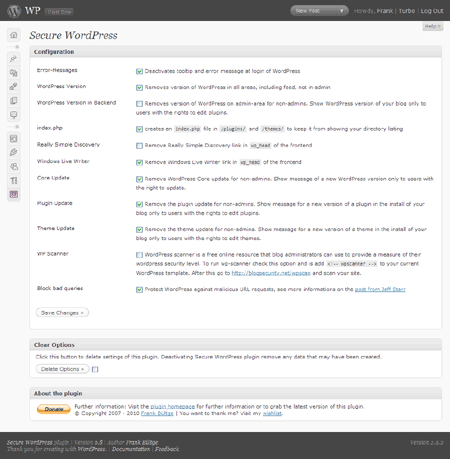Uncheck the WordPress Version checkbox
The width and height of the screenshot is (450, 459).
[139, 88]
